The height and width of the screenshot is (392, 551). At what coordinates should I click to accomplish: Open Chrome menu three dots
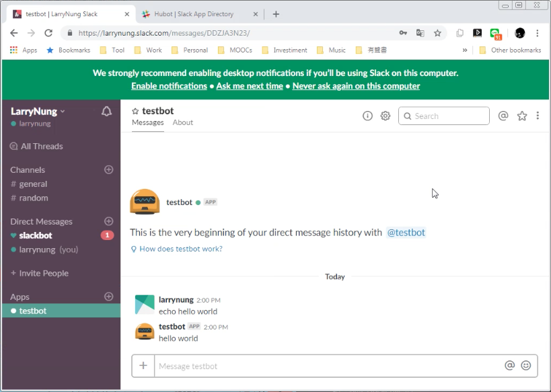pos(538,33)
